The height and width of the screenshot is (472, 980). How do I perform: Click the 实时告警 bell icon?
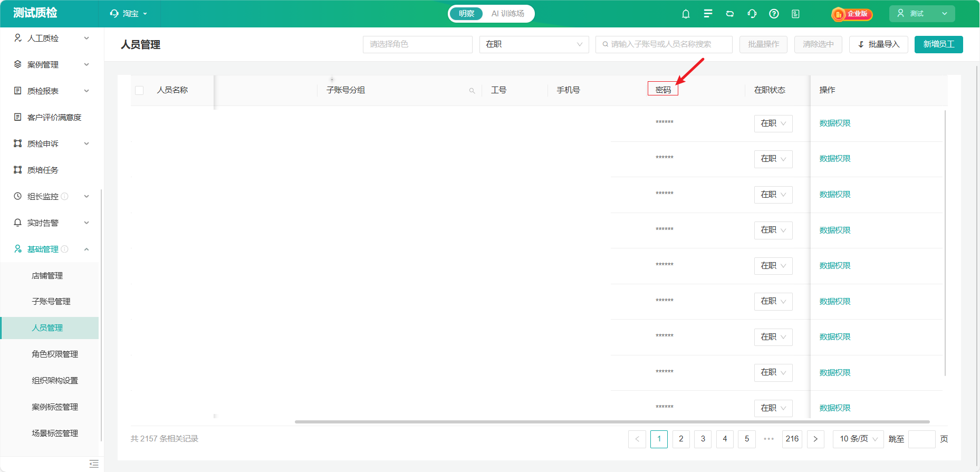18,223
